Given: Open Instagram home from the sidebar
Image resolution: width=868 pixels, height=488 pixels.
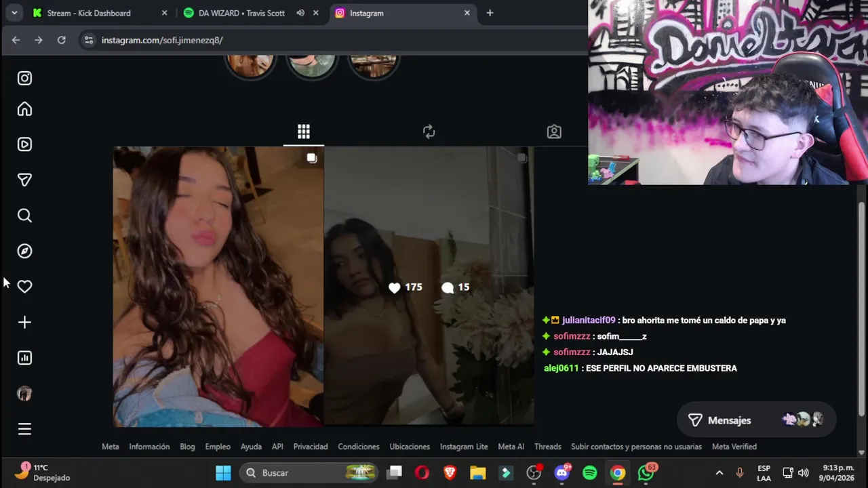Looking at the screenshot, I should (24, 109).
